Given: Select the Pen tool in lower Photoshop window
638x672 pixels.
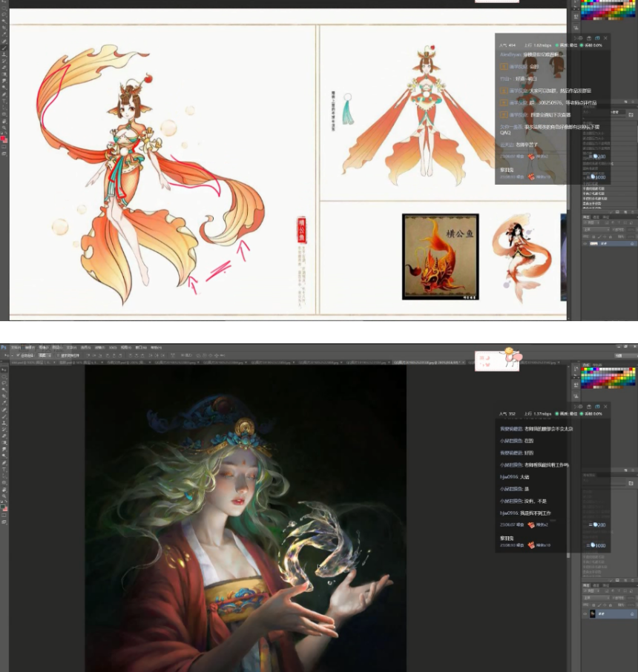Looking at the screenshot, I should 4,462.
